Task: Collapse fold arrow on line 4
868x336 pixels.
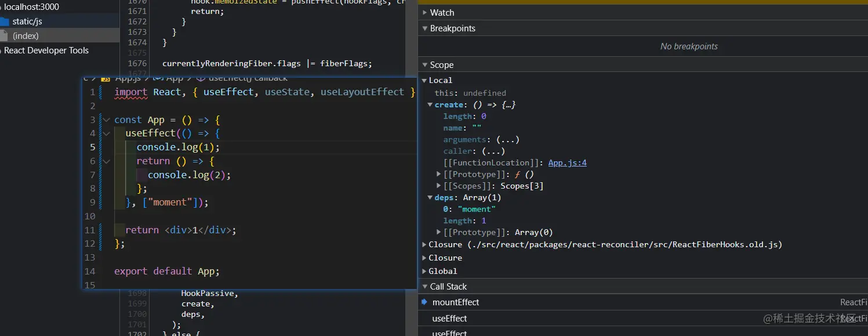Action: click(106, 133)
